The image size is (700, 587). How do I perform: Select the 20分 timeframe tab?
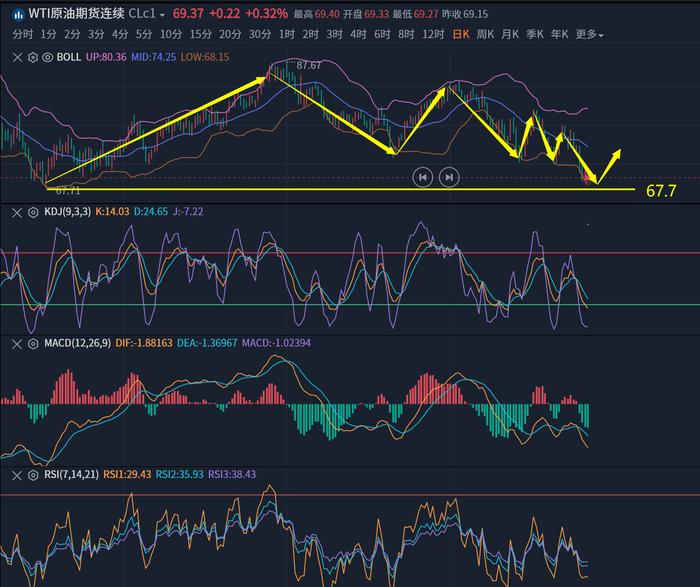tap(230, 34)
